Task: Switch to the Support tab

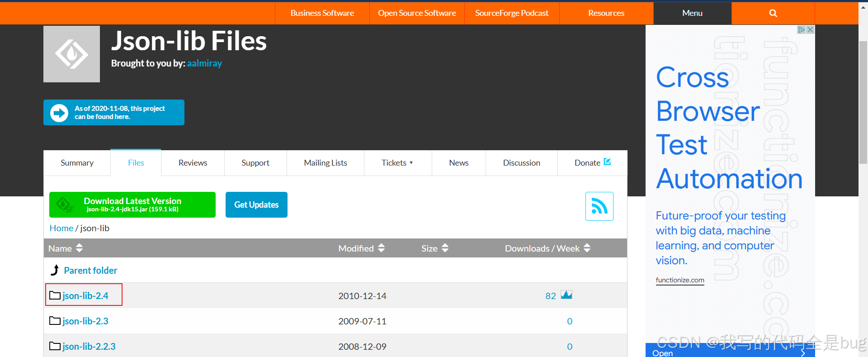Action: click(255, 163)
